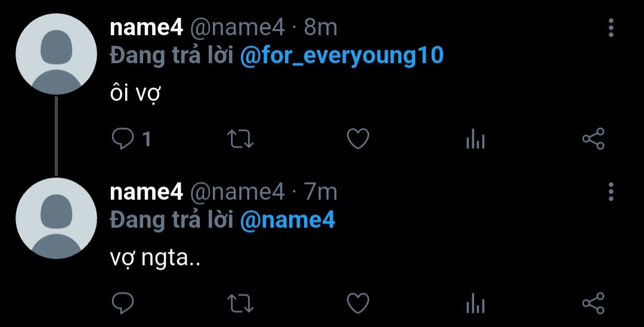Viewport: 644px width, 327px height.
Task: Open more options for the 7m tweet
Action: click(x=611, y=192)
